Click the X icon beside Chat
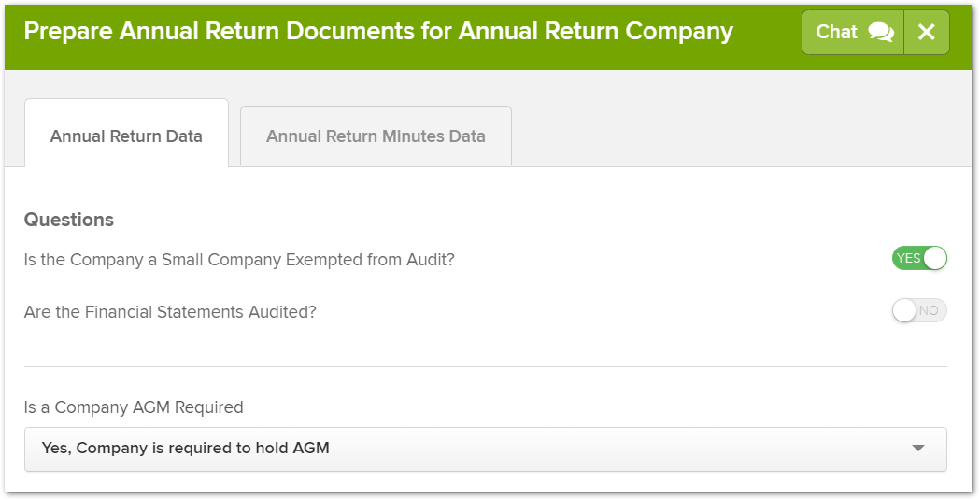This screenshot has height=500, width=980. (926, 32)
